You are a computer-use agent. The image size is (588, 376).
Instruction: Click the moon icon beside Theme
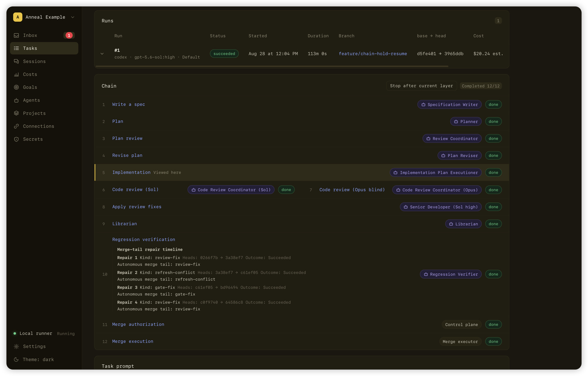point(16,359)
